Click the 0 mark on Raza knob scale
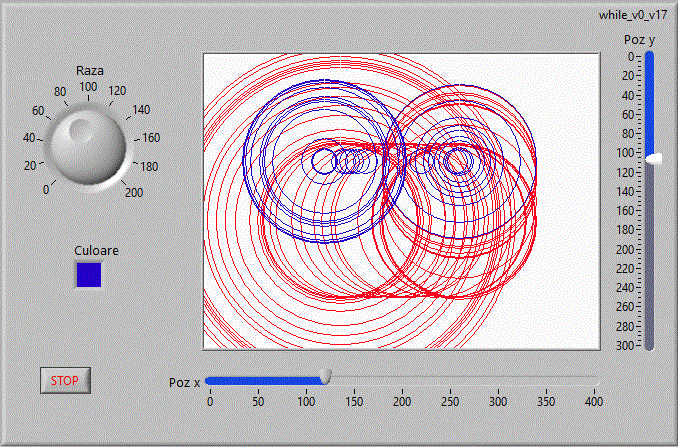 tap(44, 190)
